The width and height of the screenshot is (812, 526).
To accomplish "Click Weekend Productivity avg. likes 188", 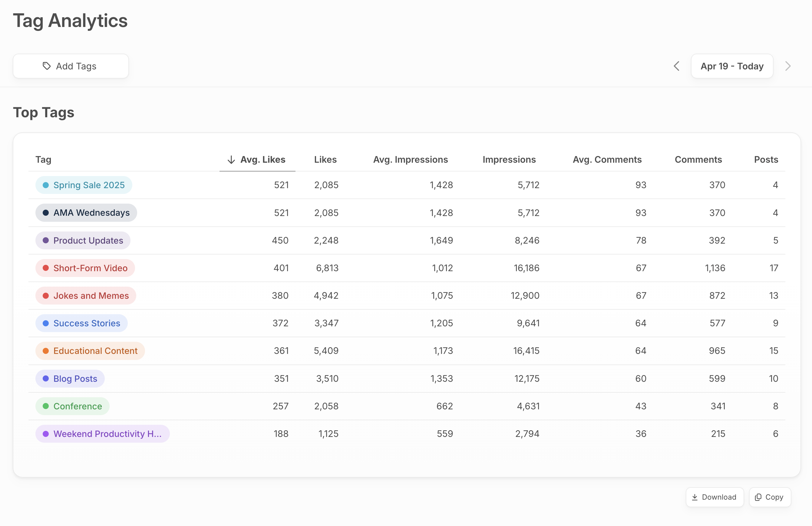I will click(x=281, y=434).
